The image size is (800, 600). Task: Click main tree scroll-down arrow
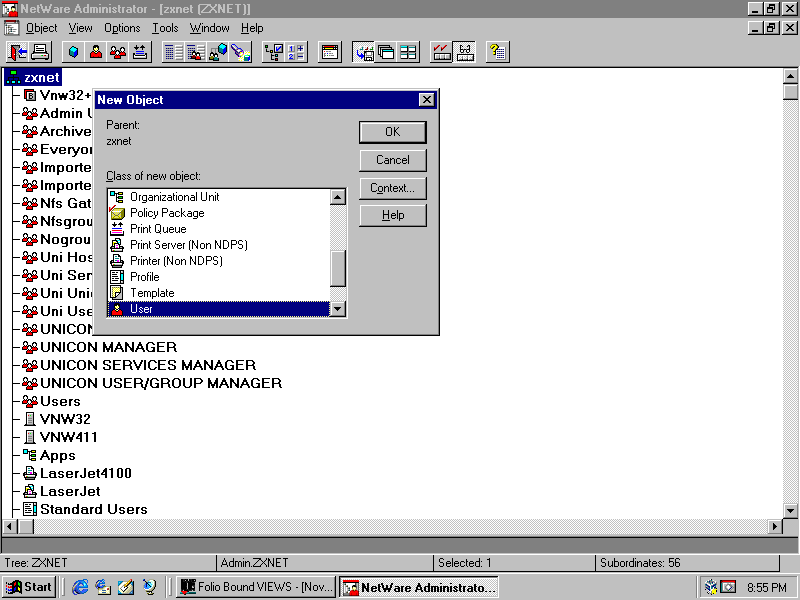click(x=790, y=510)
